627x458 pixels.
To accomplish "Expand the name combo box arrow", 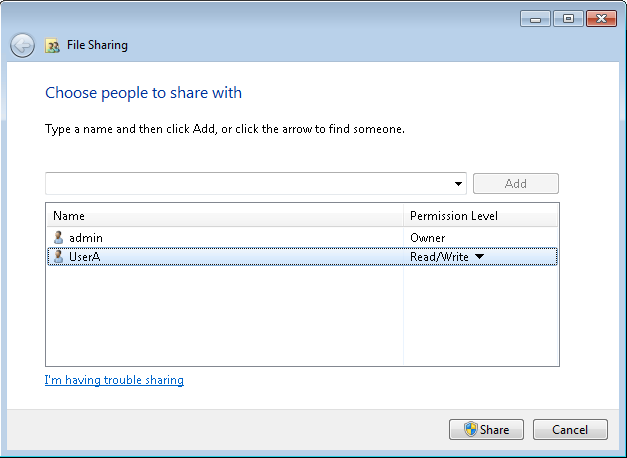I will (458, 184).
